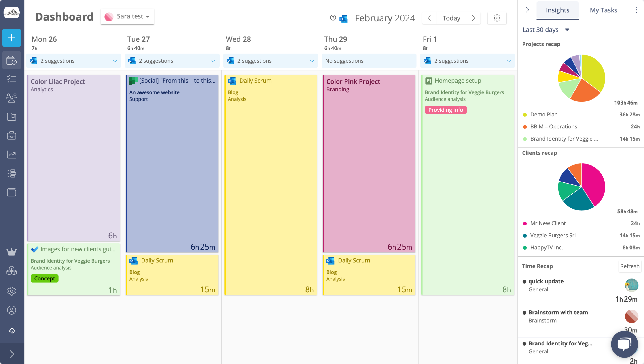Open the team members panel from sidebar
The width and height of the screenshot is (644, 364).
coord(11,98)
